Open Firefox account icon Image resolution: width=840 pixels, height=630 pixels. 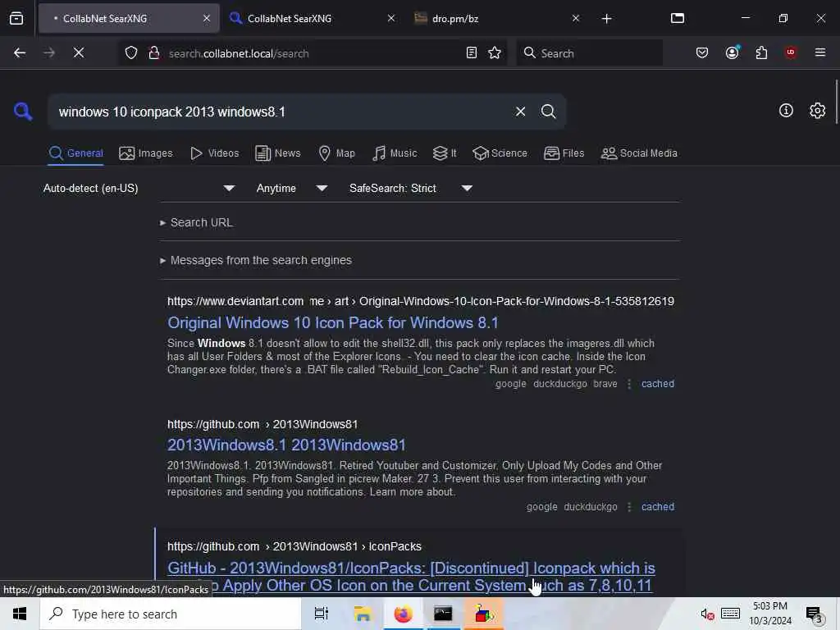point(732,52)
